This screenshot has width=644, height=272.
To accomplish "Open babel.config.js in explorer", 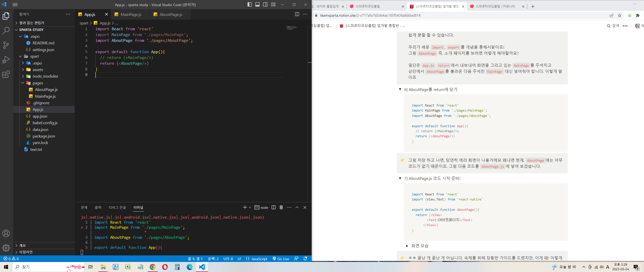I will pyautogui.click(x=44, y=123).
